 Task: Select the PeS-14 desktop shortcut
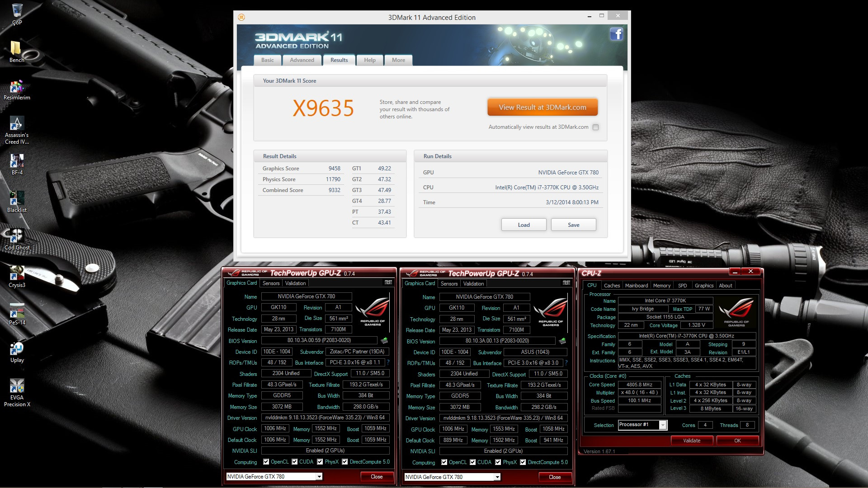point(17,314)
